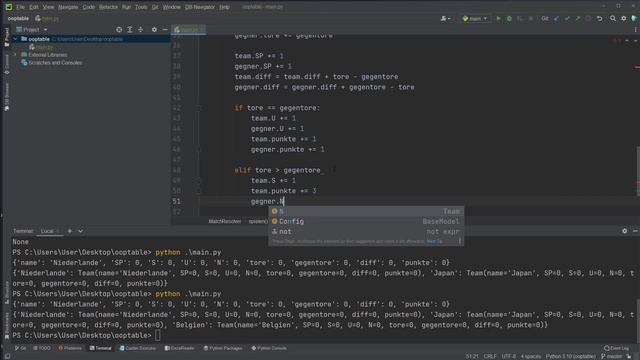Open the Tools menu
This screenshot has width=640, height=360.
pyautogui.click(x=141, y=7)
